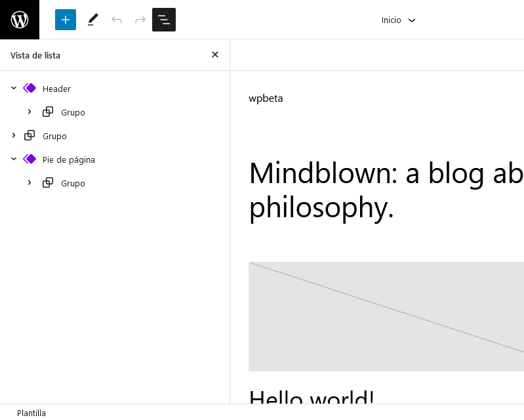Viewport: 524px width, 420px height.
Task: Click the WordPress logo icon
Action: (x=20, y=20)
